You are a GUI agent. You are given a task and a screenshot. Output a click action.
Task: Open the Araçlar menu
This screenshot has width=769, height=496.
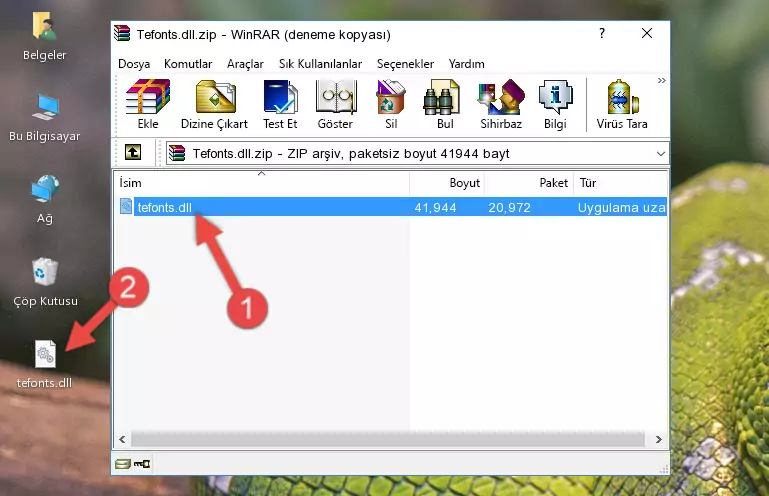coord(245,64)
